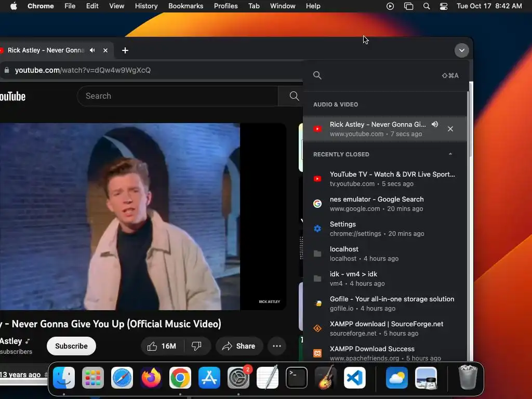Click the Stage Manager windows menu bar icon
532x399 pixels.
click(x=408, y=6)
